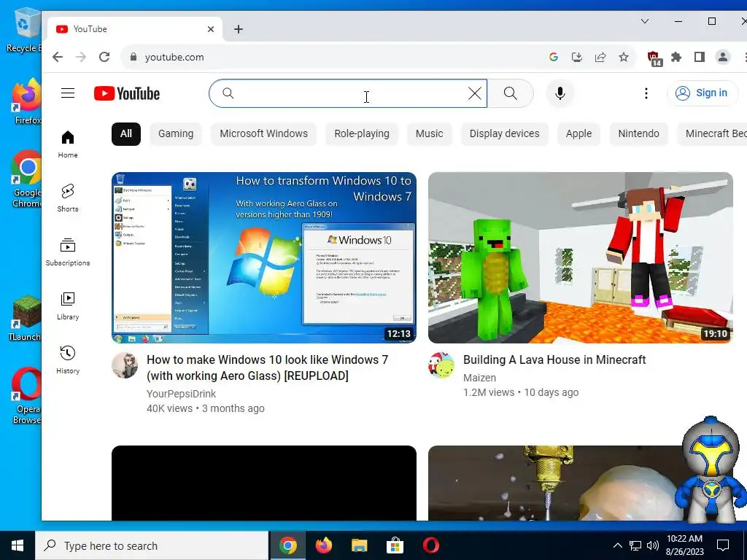Reload the page in Chrome
Screen dimensions: 747x560
tap(104, 57)
